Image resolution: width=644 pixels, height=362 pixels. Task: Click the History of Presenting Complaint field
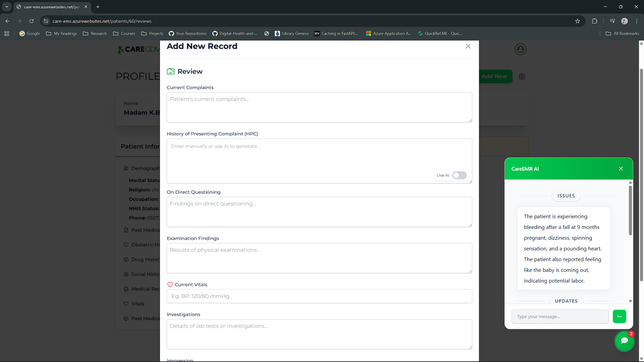319,161
